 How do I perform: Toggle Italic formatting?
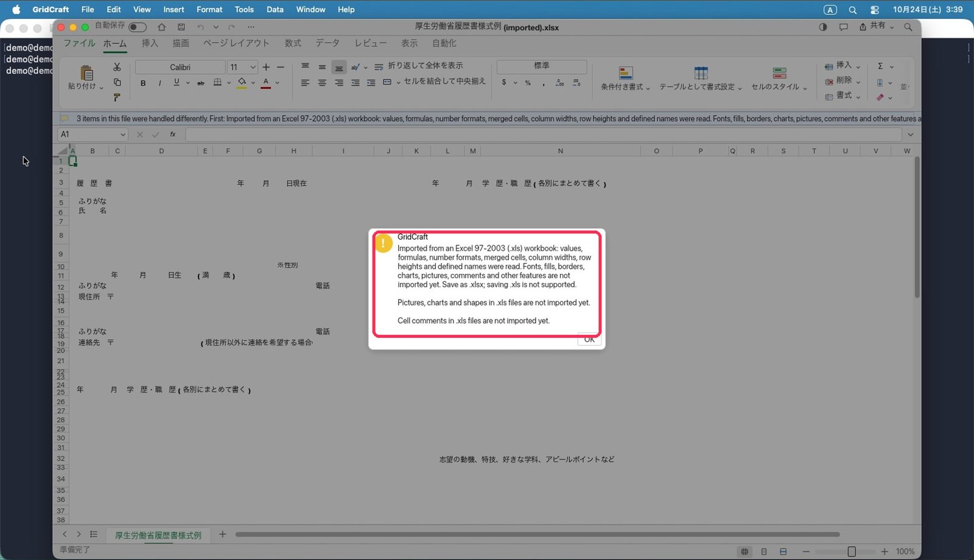point(159,83)
